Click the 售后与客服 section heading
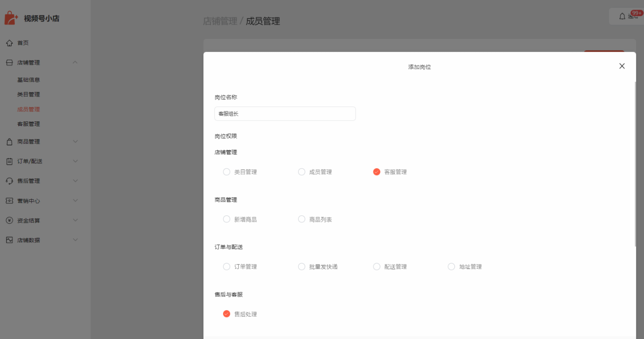The height and width of the screenshot is (339, 644). tap(229, 294)
